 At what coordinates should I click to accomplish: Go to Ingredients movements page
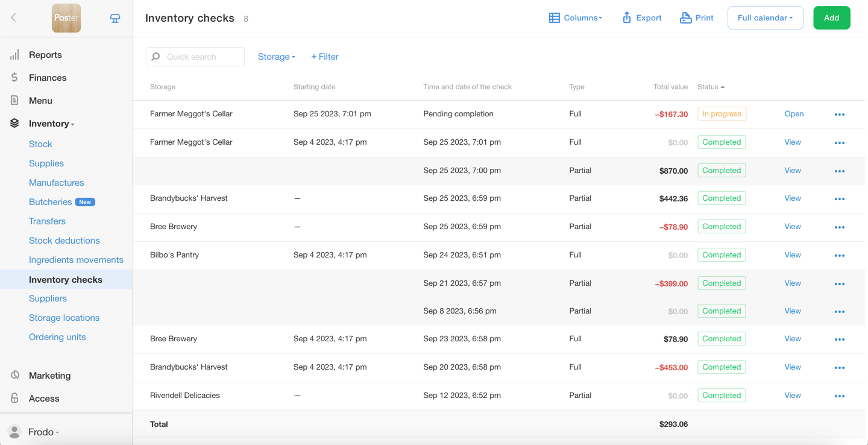pos(76,260)
